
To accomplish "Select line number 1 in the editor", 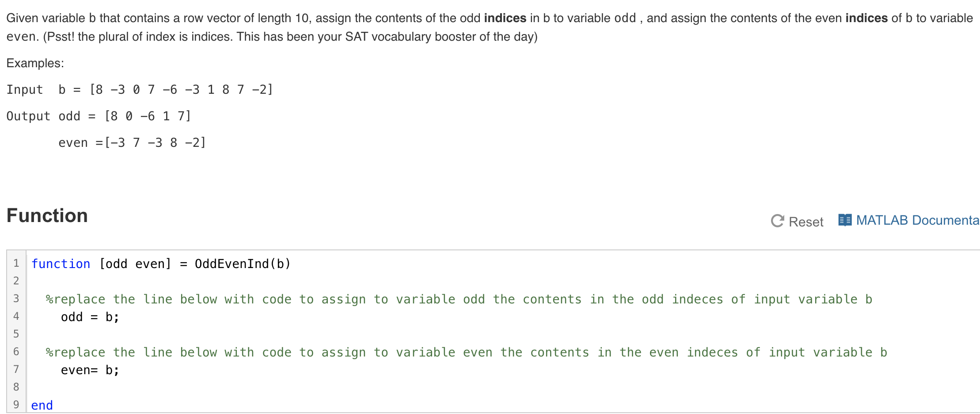I will (16, 264).
